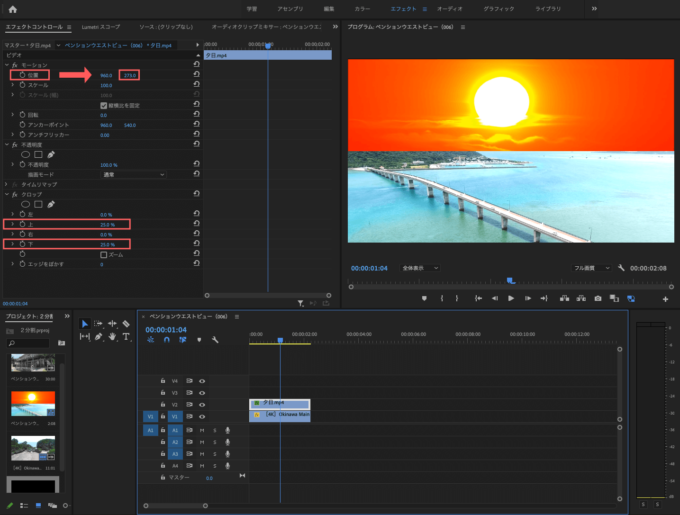Toggle crop Zoom checkbox
The image size is (680, 515).
point(103,255)
